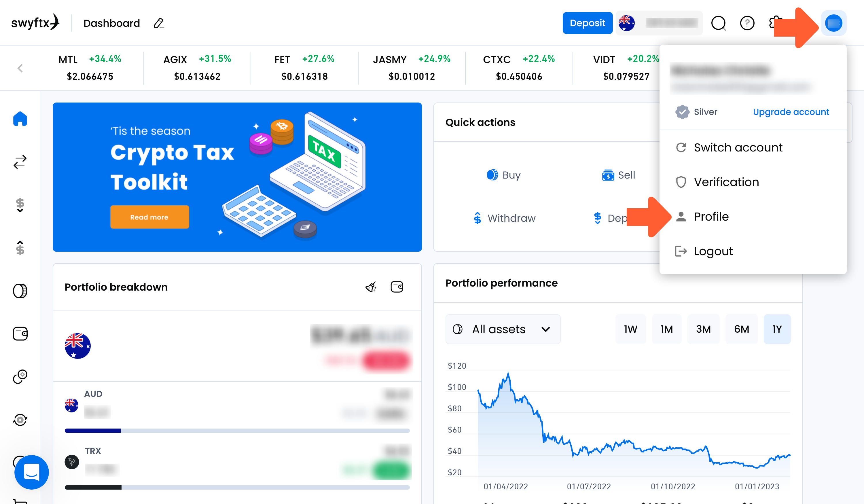Click the blue Deposit button
Screen dimensions: 864x504
(587, 23)
